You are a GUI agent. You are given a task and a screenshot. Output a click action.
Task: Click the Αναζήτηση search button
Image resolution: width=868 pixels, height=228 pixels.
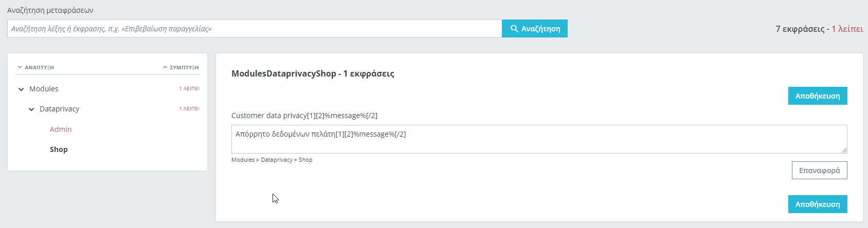point(535,29)
